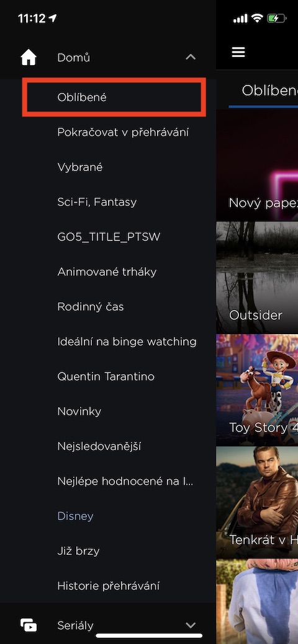Tap the battery charging status icon
The height and width of the screenshot is (644, 298).
276,19
